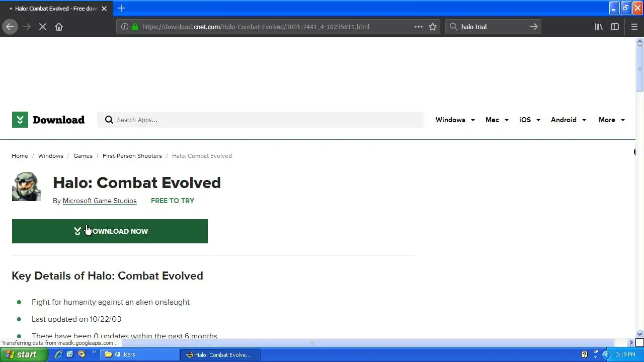Click the halo trial search box
Image resolution: width=644 pixels, height=362 pixels.
(493, 27)
